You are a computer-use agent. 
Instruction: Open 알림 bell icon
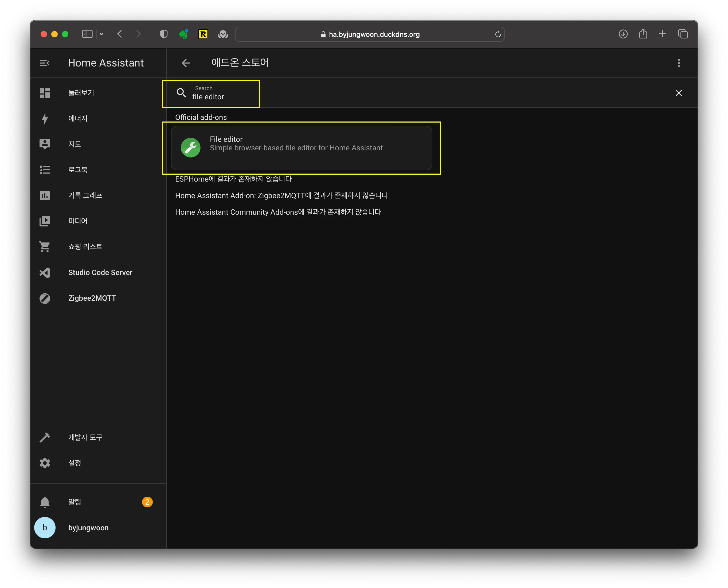pos(45,502)
